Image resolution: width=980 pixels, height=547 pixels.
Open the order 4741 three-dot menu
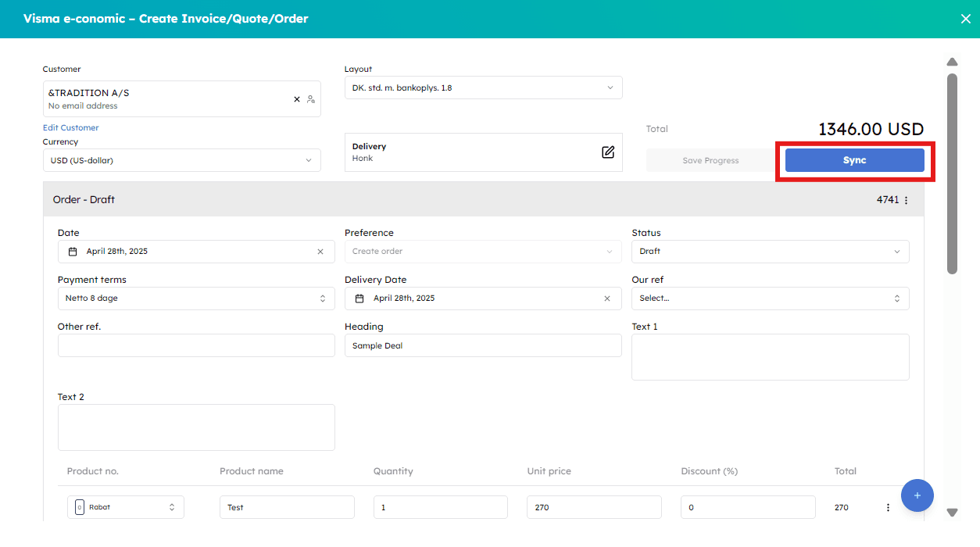[907, 200]
